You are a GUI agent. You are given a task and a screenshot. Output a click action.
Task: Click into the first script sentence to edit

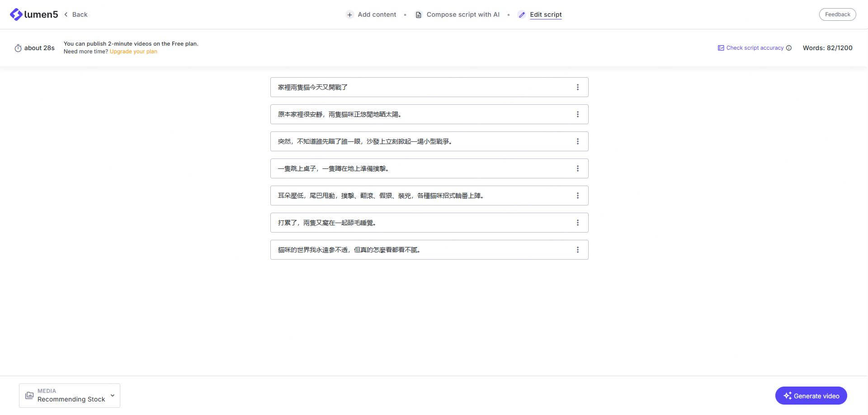[x=407, y=87]
